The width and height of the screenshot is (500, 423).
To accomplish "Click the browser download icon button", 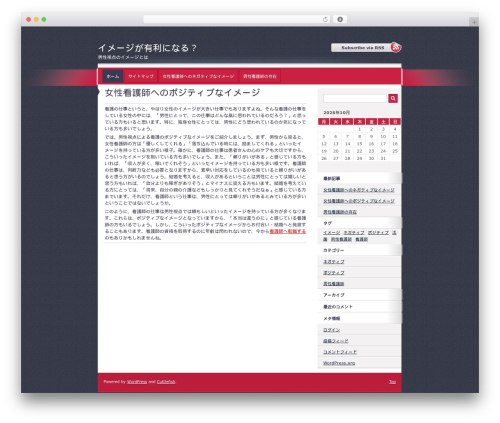I will click(340, 19).
